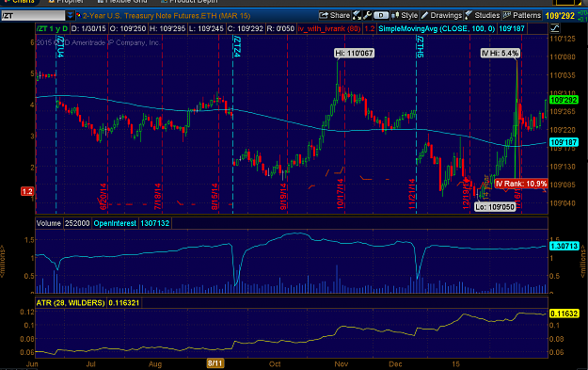
Task: Click the 109'292 last price at top right
Action: click(x=560, y=16)
